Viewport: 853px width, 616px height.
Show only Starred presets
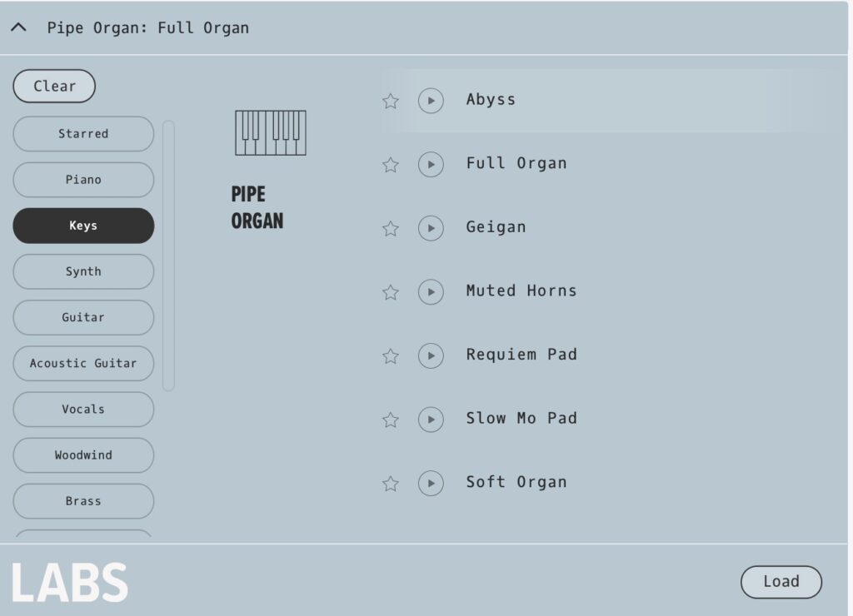point(83,134)
